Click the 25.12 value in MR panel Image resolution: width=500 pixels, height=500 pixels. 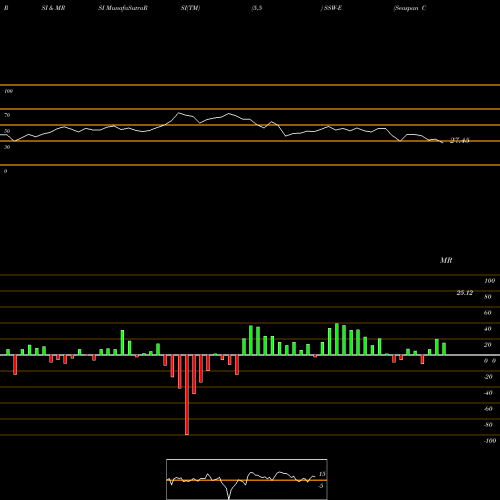tap(465, 293)
